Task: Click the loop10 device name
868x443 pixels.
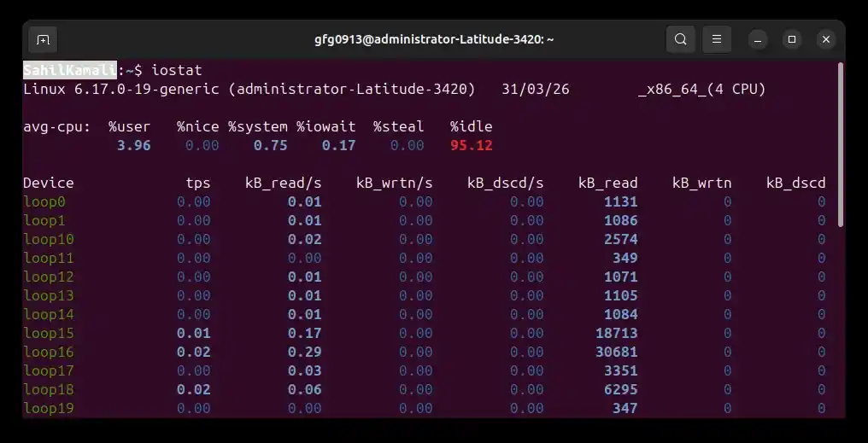Action: (49, 240)
